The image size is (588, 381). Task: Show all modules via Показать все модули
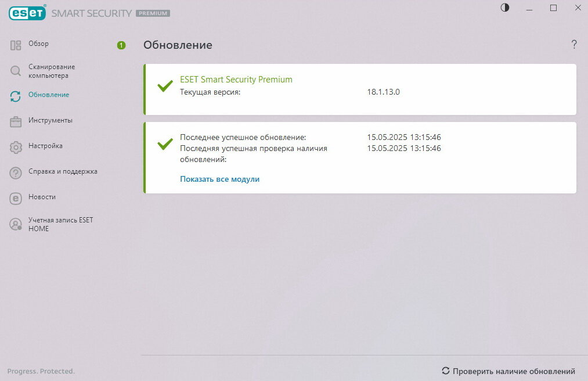tap(219, 179)
